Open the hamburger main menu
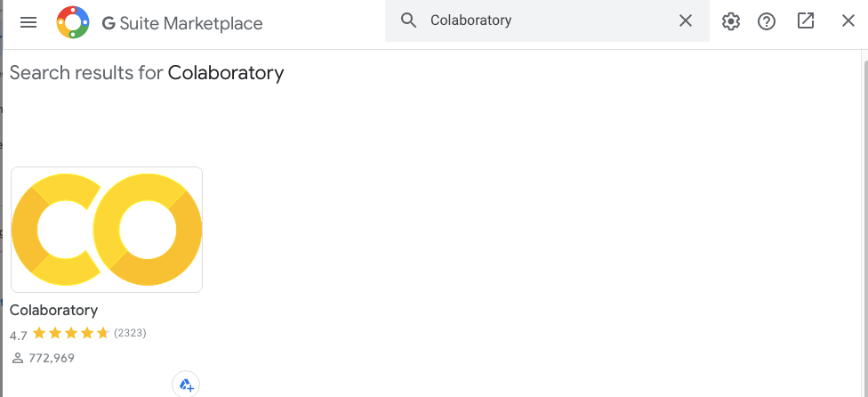This screenshot has height=397, width=868. tap(28, 22)
